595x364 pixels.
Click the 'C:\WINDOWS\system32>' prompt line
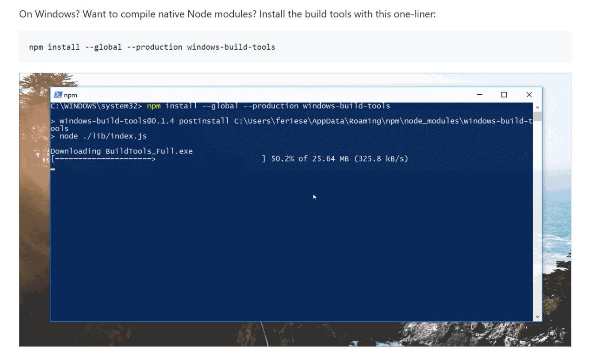pyautogui.click(x=220, y=106)
